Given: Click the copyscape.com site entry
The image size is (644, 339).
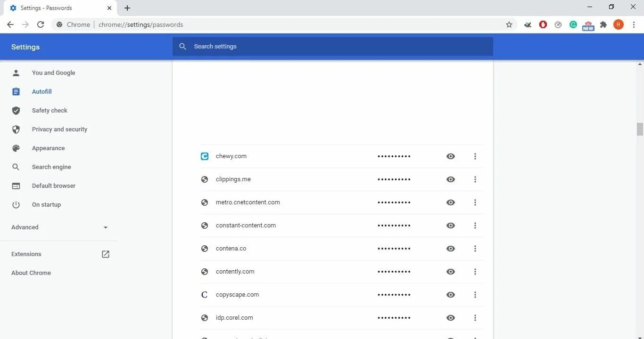Looking at the screenshot, I should (x=238, y=295).
